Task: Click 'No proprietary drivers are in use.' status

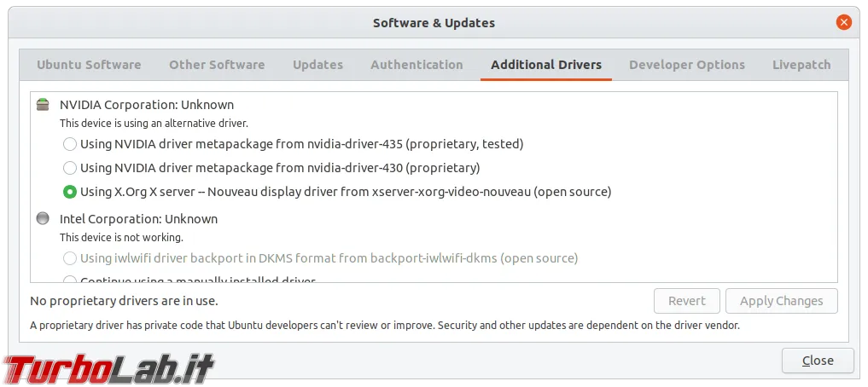Action: [x=124, y=301]
